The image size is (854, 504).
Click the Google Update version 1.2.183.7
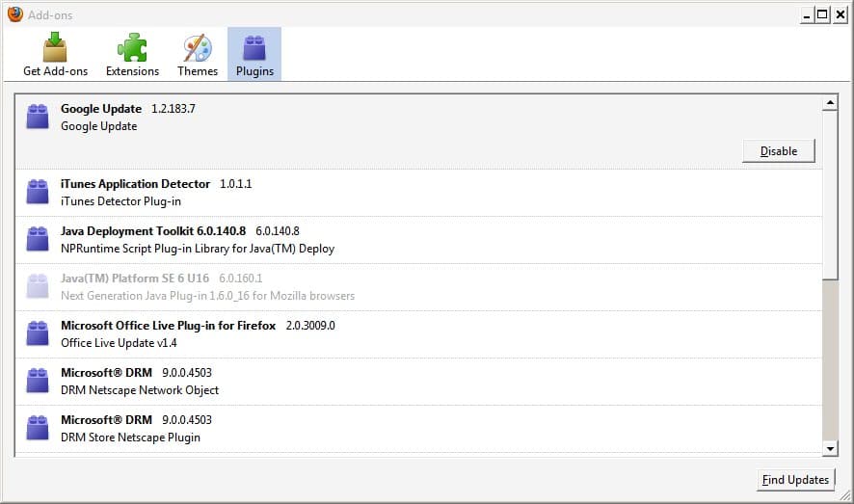pyautogui.click(x=173, y=108)
